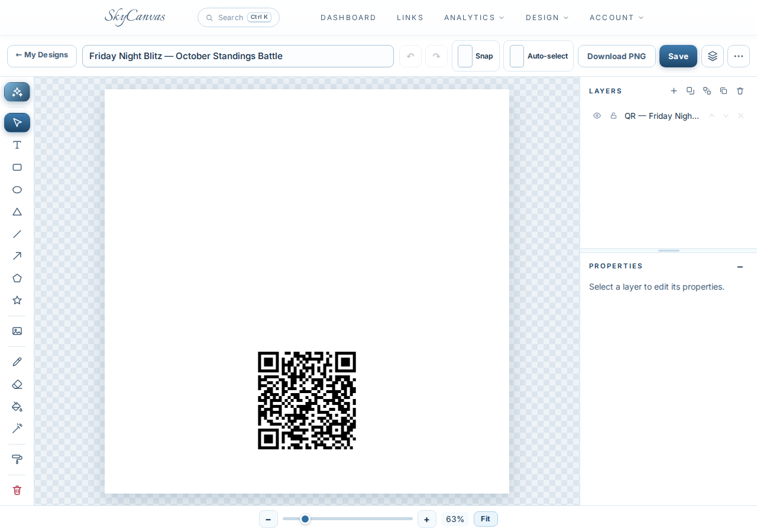757x532 pixels.
Task: Click the shapes icon in the Layers header
Action: [x=707, y=90]
